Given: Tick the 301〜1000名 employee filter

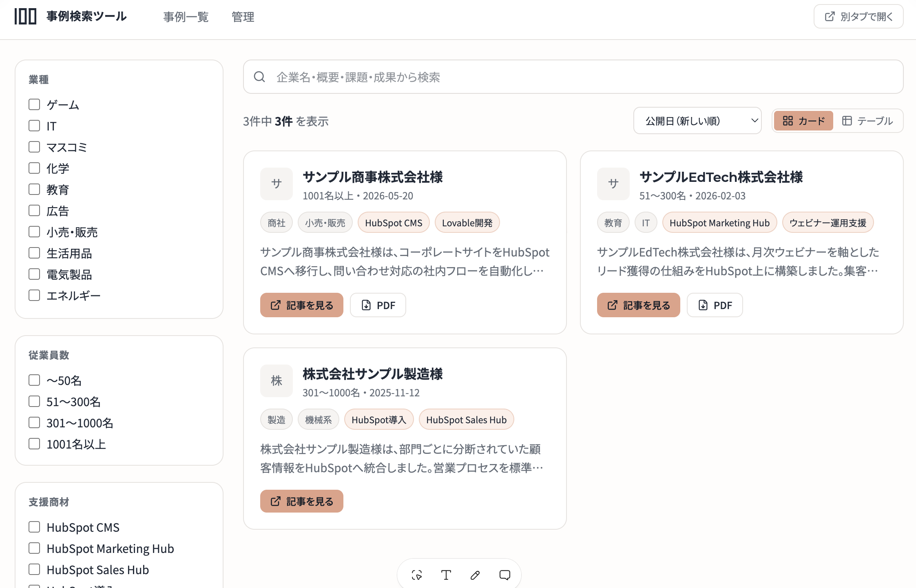Looking at the screenshot, I should pos(34,422).
